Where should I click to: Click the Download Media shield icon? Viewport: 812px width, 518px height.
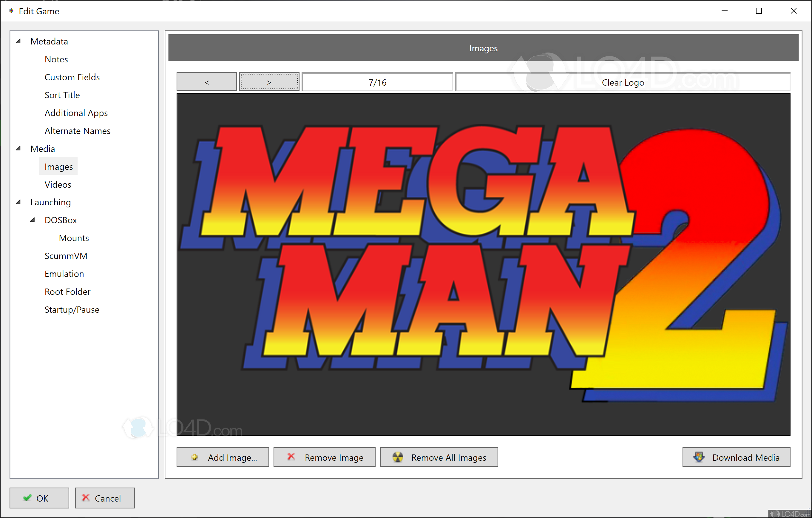(x=699, y=457)
